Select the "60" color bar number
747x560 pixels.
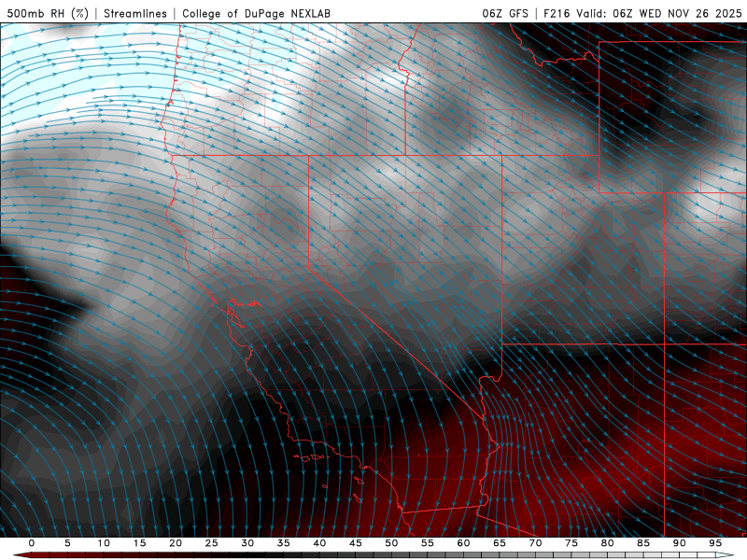463,543
